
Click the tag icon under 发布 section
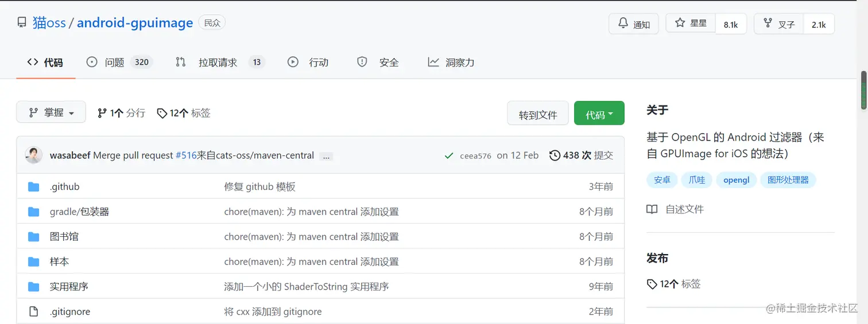pyautogui.click(x=652, y=284)
